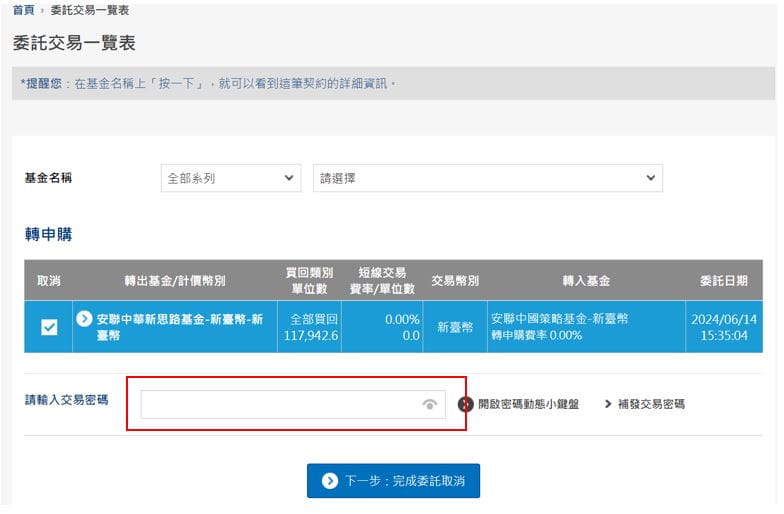Viewport: 784px width, 514px height.
Task: Click the arrow icon inside the 下一步 button
Action: tap(330, 481)
